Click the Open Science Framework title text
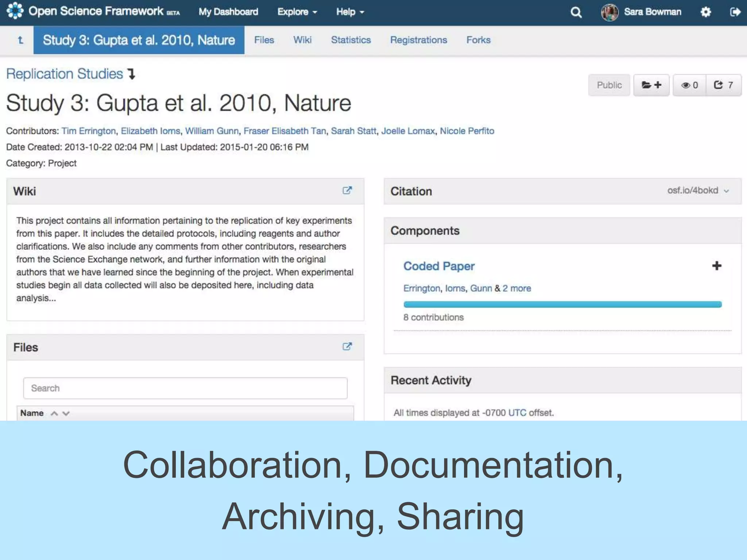Screen dimensions: 747x560 pos(96,11)
